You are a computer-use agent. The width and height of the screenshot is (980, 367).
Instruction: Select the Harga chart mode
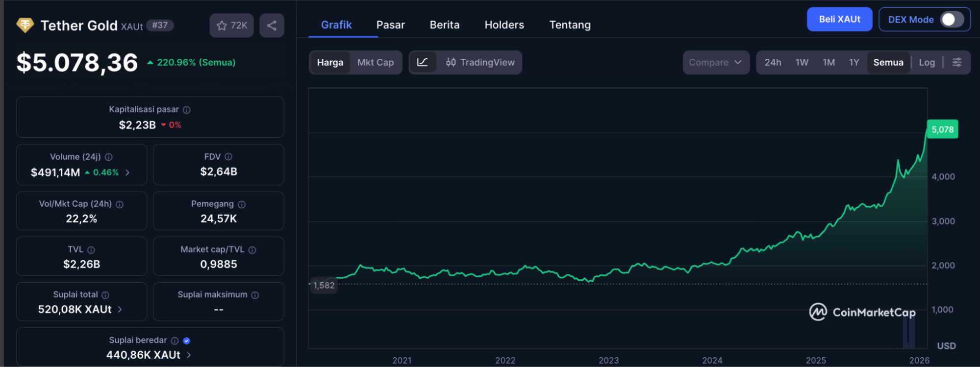click(x=330, y=62)
